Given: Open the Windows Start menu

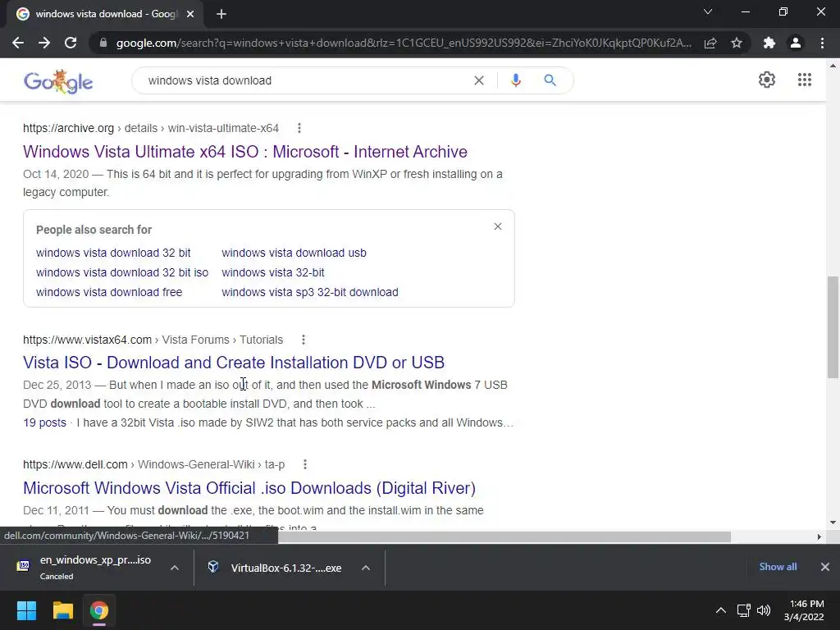Looking at the screenshot, I should coord(26,610).
